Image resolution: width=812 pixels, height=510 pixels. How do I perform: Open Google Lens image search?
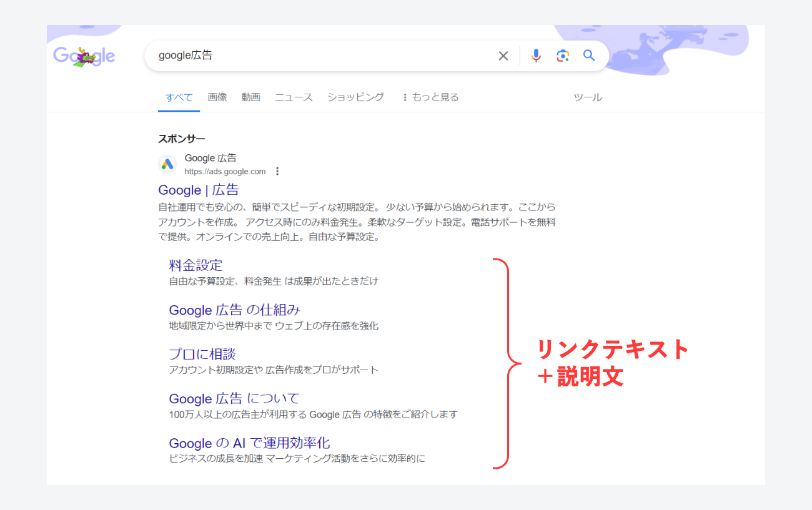click(563, 56)
